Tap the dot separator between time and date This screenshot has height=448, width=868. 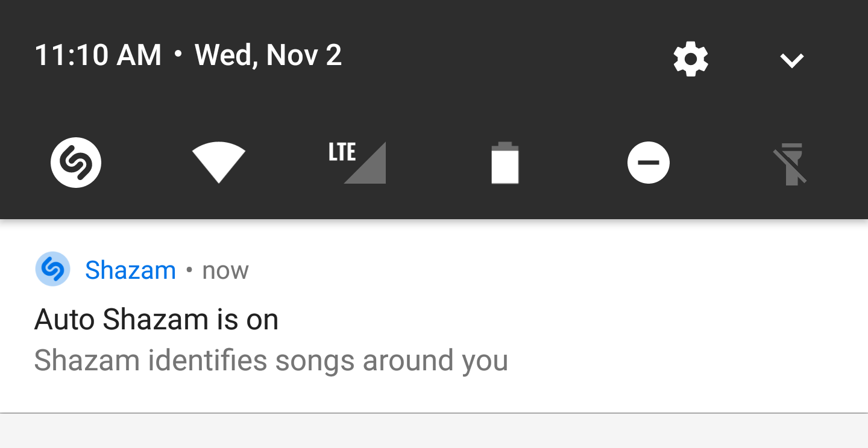[178, 54]
